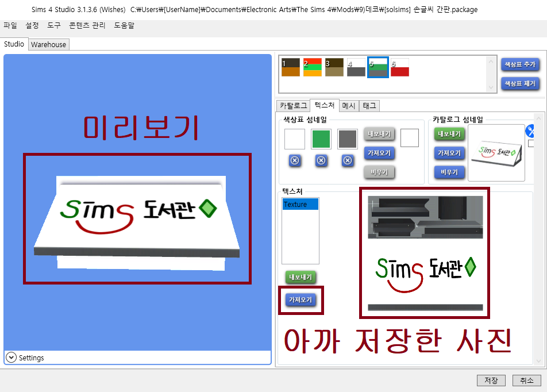Pick the green swatch thumbnail color box
The height and width of the screenshot is (392, 547).
pos(321,139)
